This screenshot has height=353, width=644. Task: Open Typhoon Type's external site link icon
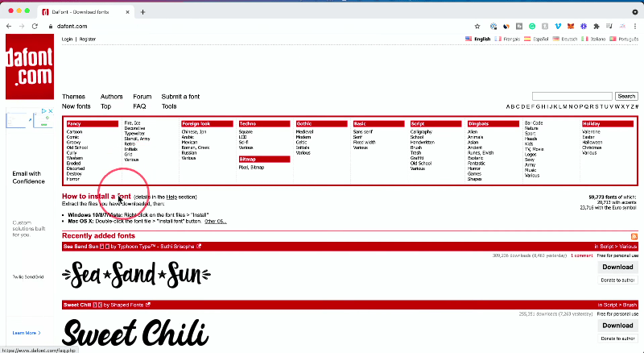coord(199,247)
